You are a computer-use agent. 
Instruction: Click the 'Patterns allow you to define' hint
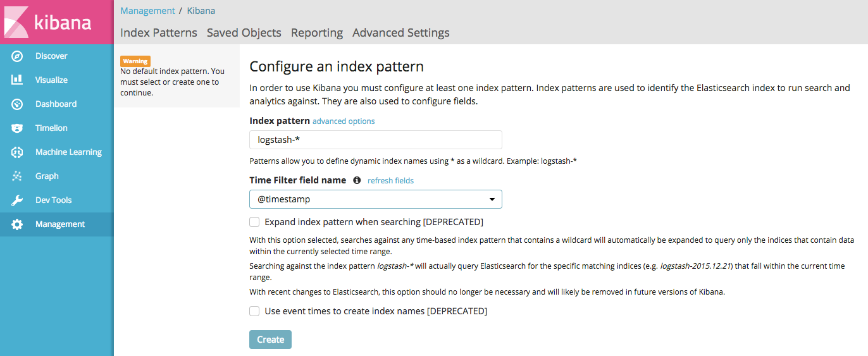[413, 161]
